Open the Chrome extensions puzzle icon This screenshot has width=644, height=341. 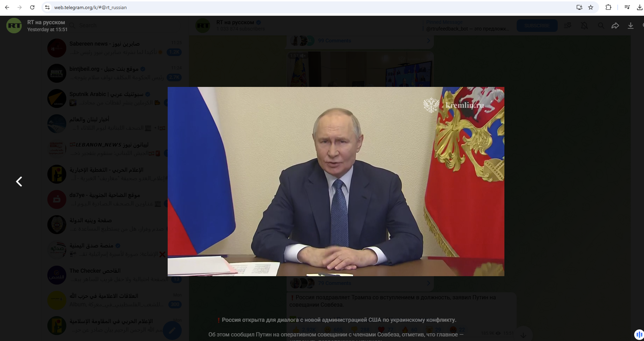608,7
